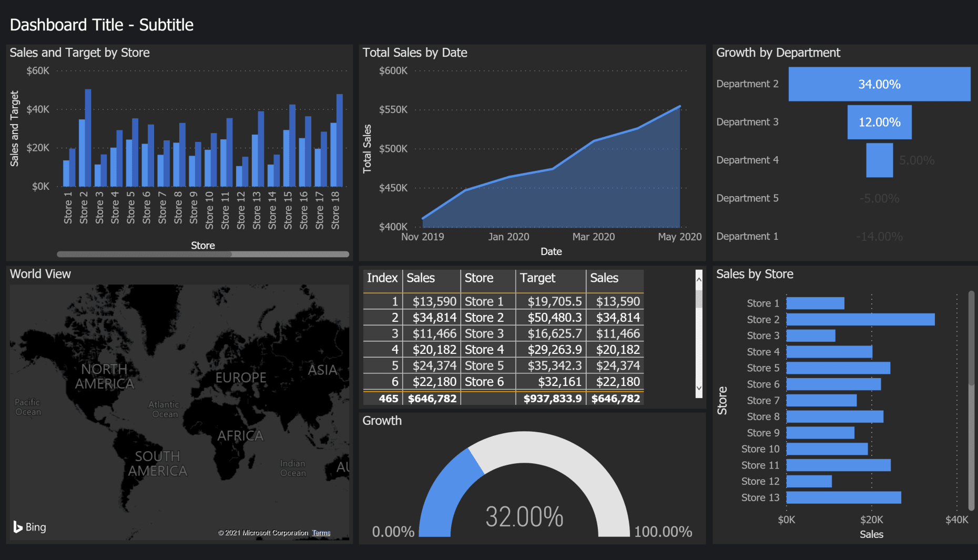The image size is (978, 560).
Task: Select the Department 3 bar showing 12.00%
Action: [x=879, y=122]
